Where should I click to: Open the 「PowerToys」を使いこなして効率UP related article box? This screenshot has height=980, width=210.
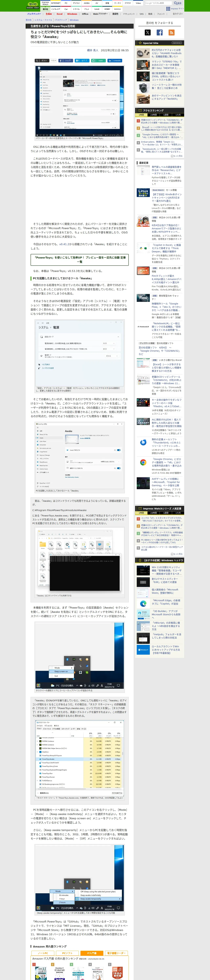80,260
